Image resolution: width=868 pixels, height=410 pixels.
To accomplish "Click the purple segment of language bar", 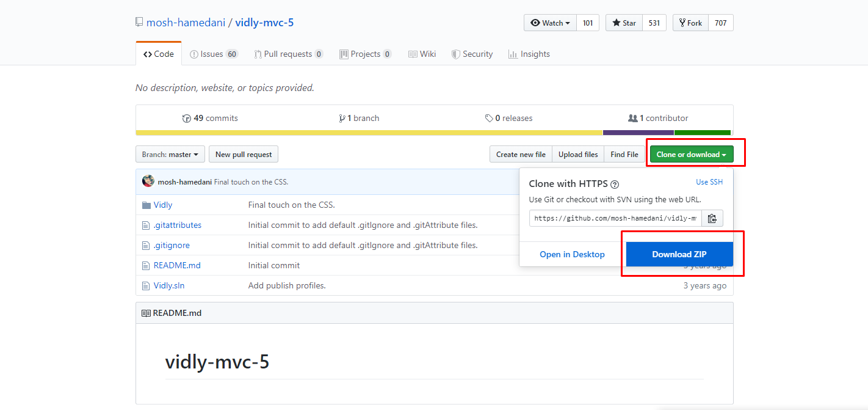I will [638, 133].
